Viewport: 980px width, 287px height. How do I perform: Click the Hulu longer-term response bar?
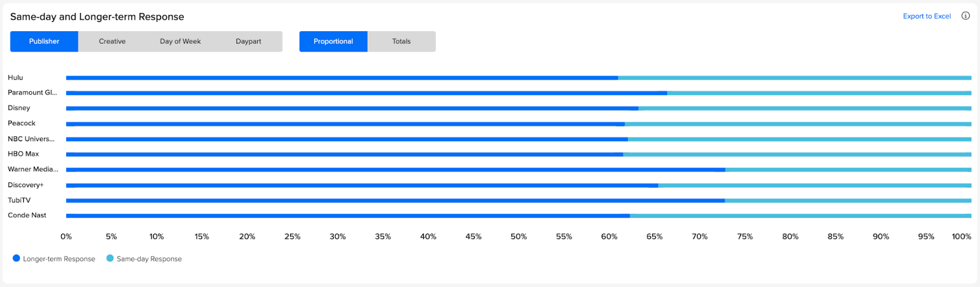(x=342, y=78)
